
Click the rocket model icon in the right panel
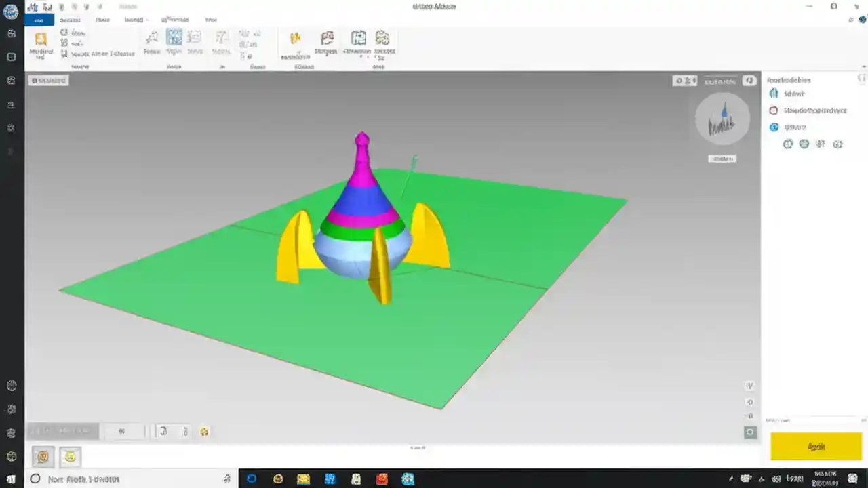[774, 94]
